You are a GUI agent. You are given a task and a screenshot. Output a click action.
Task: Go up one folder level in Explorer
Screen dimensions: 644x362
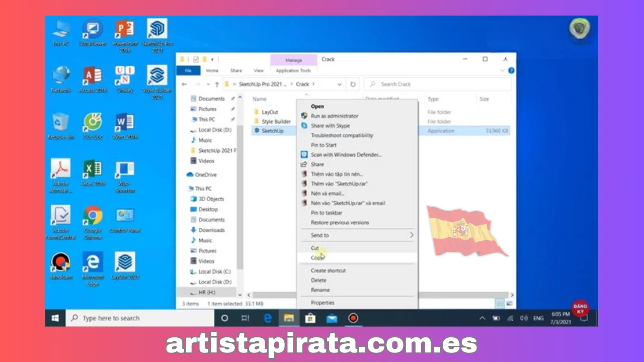(x=217, y=84)
